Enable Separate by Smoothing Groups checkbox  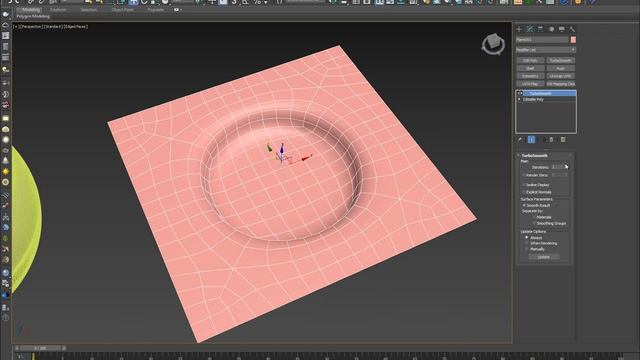pyautogui.click(x=534, y=223)
